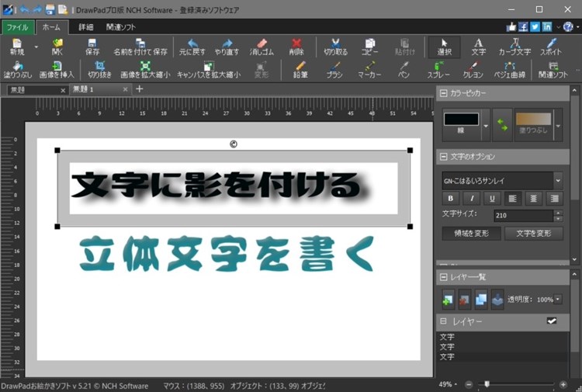Select the クレヨン crayon tool
This screenshot has width=582, height=392.
click(473, 70)
